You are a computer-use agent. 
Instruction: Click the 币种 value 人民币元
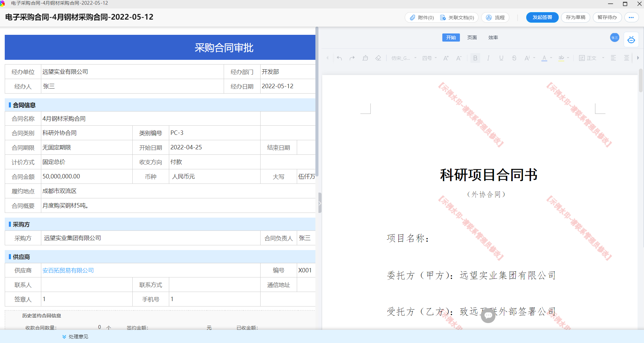pyautogui.click(x=183, y=176)
